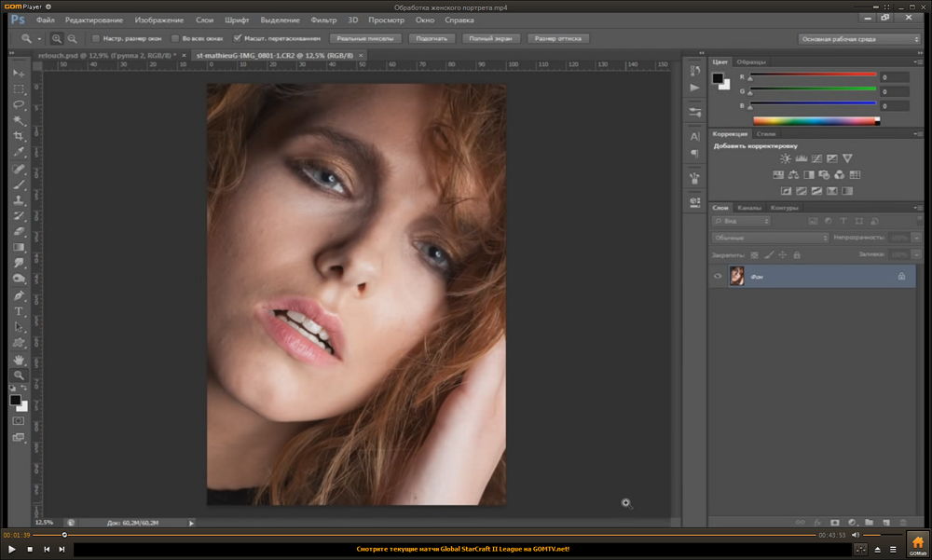This screenshot has height=560, width=932.
Task: Activate the Type (T) tool
Action: (19, 311)
